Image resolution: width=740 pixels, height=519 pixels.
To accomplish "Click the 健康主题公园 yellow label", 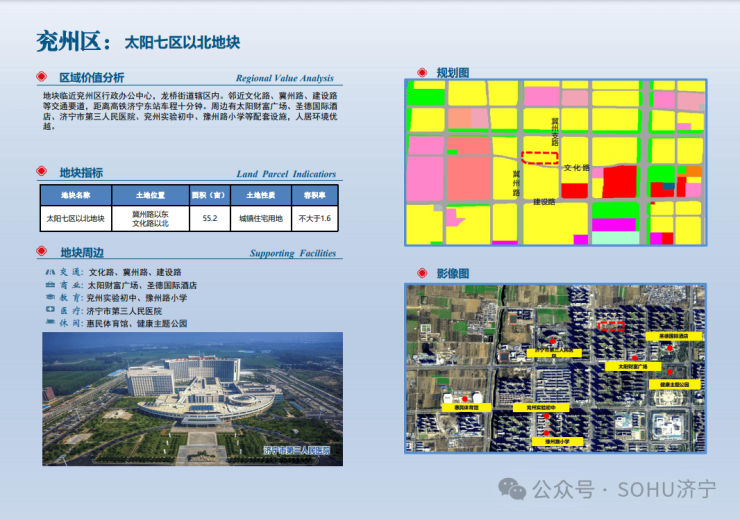I will pyautogui.click(x=674, y=385).
